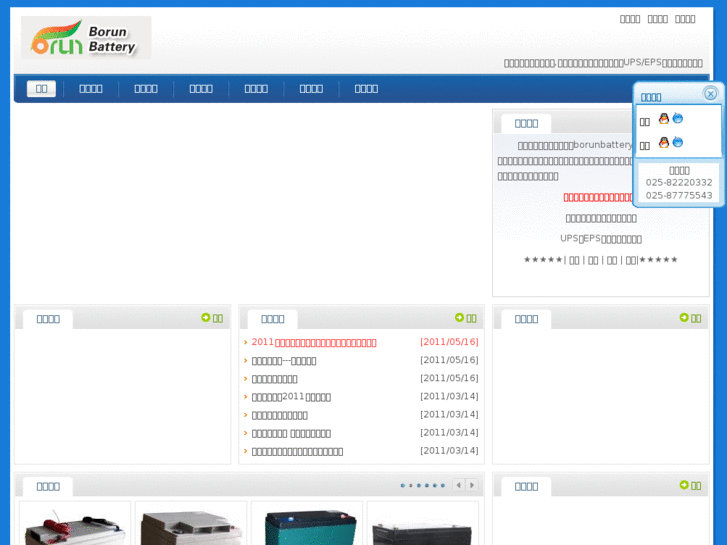Image resolution: width=727 pixels, height=545 pixels.
Task: Open the green-arrow more link in the bottom-right panel
Action: 690,485
